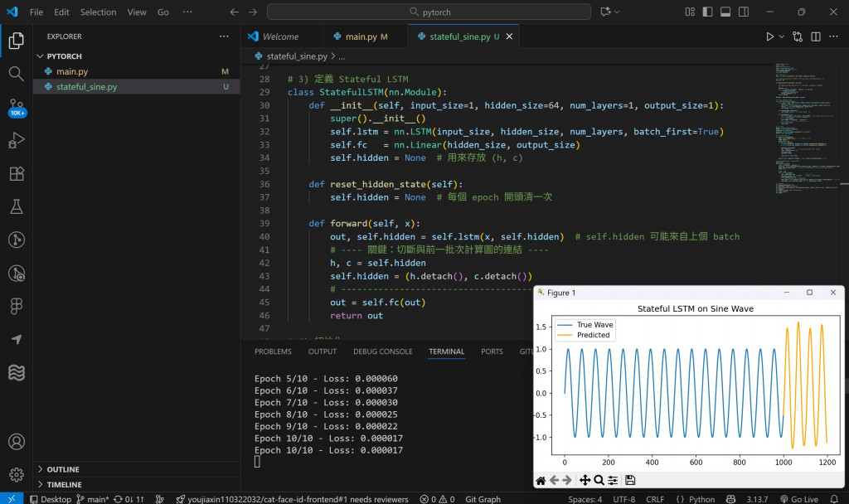Viewport: 849px width, 504px height.
Task: Expand the OUTLINE section
Action: pos(63,469)
